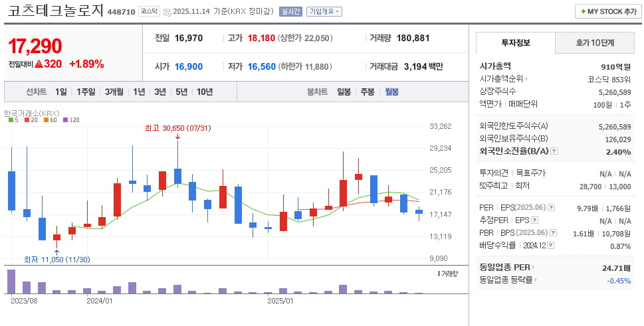Click the 거래량 legend marker in volume chart
This screenshot has width=644, height=326.
click(x=439, y=274)
